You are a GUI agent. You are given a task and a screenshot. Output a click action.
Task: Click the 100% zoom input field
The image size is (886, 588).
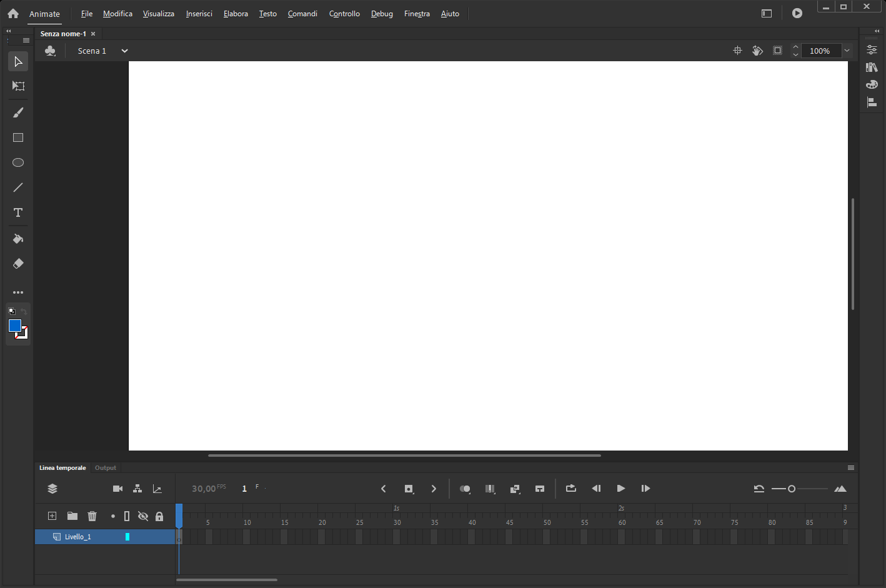pos(821,51)
